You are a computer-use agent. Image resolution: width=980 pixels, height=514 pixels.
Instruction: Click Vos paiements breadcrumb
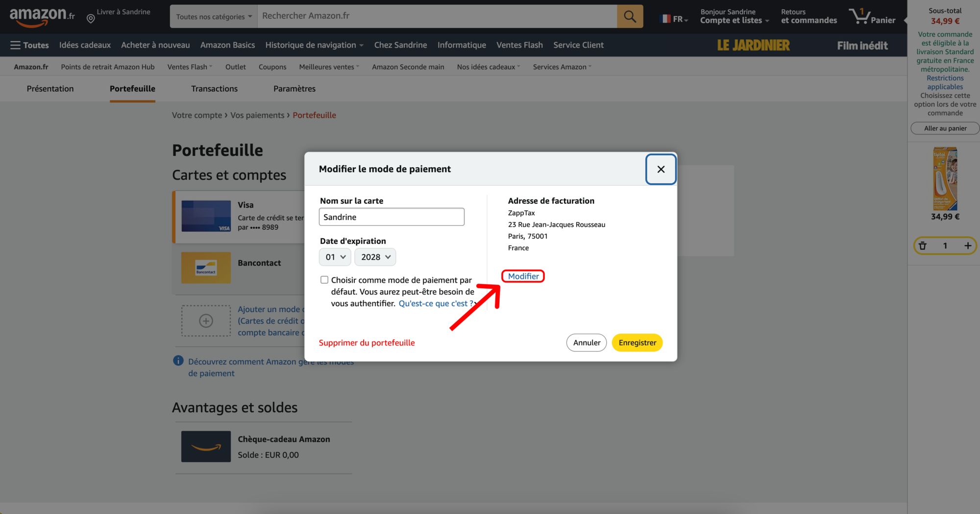(257, 115)
